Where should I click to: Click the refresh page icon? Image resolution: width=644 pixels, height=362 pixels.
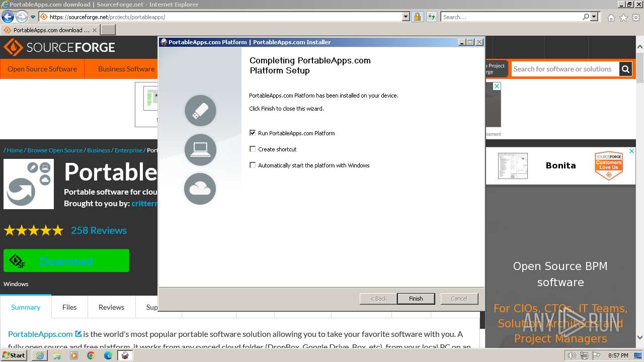pyautogui.click(x=431, y=17)
